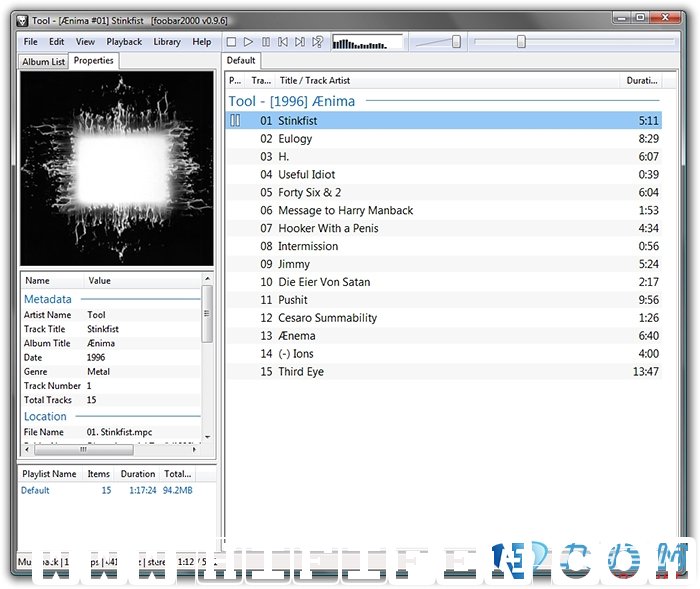The width and height of the screenshot is (700, 589).
Task: Select track 12 Cesaro Summability
Action: [444, 317]
